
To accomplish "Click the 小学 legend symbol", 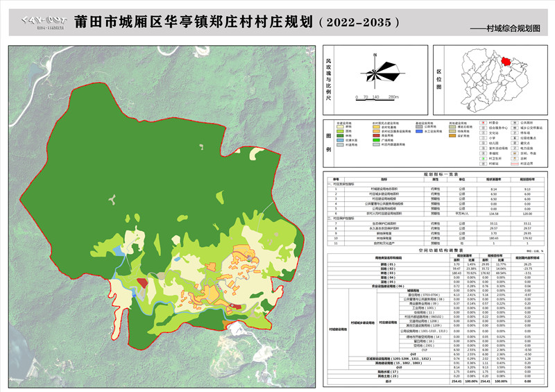I will coord(483,137).
